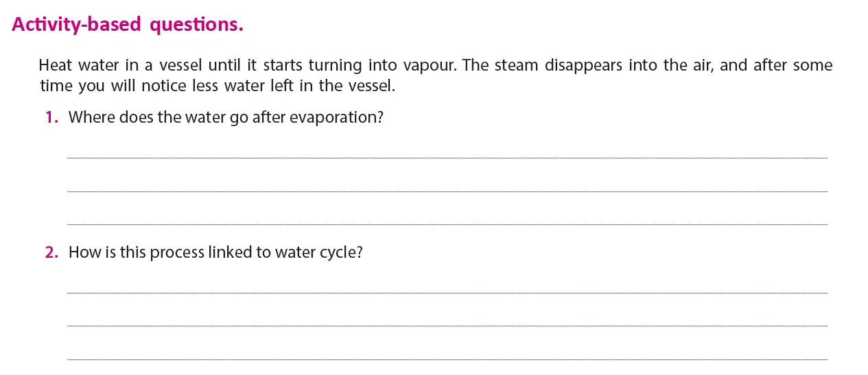Viewport: 868px width, 375px height.
Task: Click the third answer line under question 1
Action: tap(447, 223)
